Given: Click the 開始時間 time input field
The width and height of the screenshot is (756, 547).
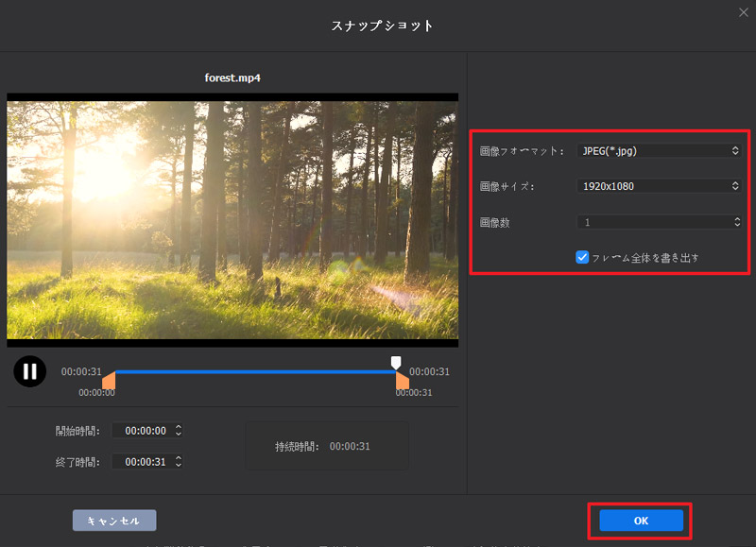Looking at the screenshot, I should pyautogui.click(x=142, y=431).
